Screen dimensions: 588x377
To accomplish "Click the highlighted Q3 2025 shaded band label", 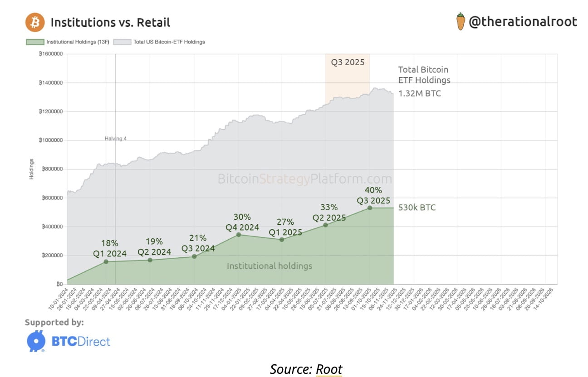I will pos(348,63).
